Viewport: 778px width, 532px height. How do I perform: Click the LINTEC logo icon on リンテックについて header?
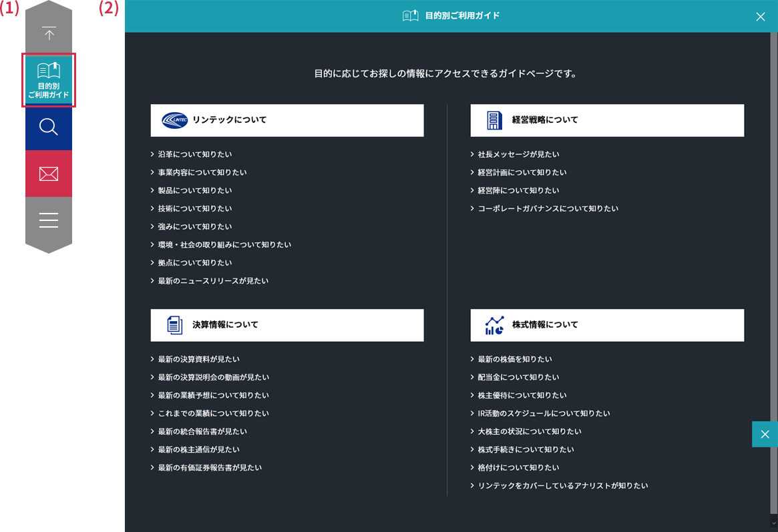tap(173, 120)
